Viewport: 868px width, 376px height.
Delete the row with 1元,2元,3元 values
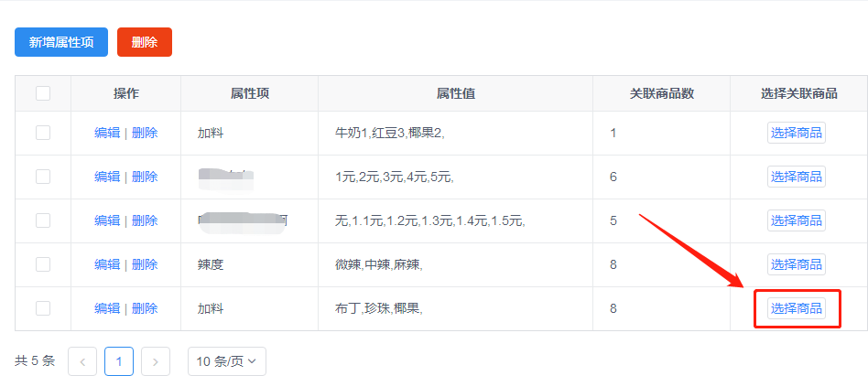pos(145,177)
